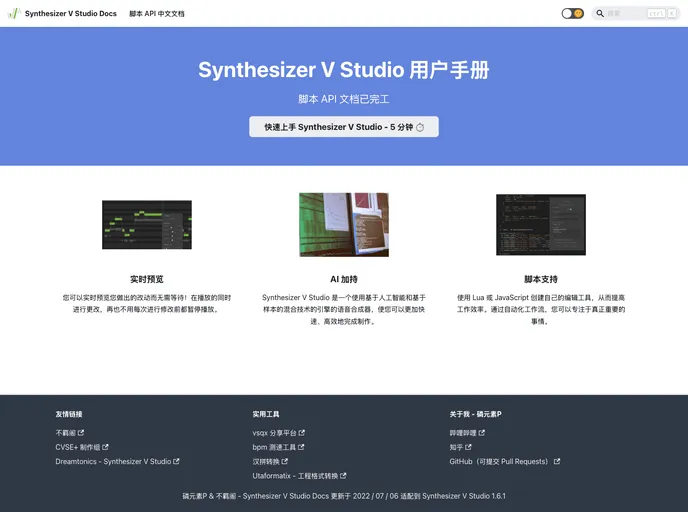Click external-link icon beside 汉拼转换

point(285,462)
